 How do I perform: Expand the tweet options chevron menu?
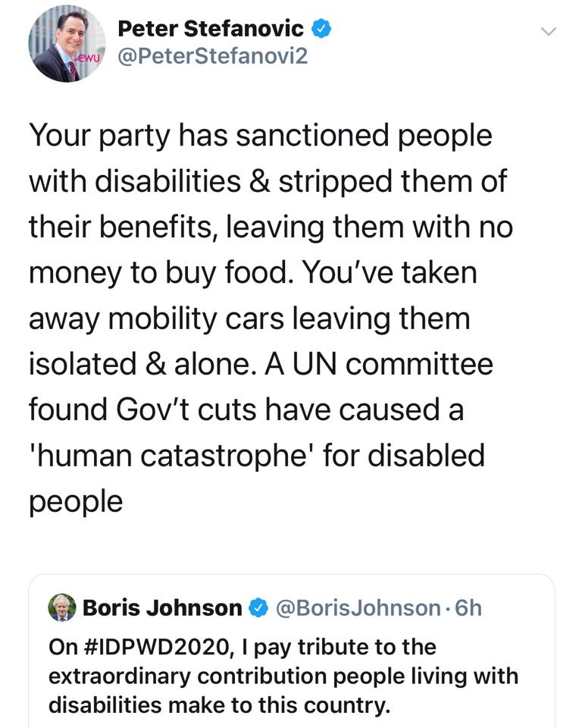click(549, 32)
